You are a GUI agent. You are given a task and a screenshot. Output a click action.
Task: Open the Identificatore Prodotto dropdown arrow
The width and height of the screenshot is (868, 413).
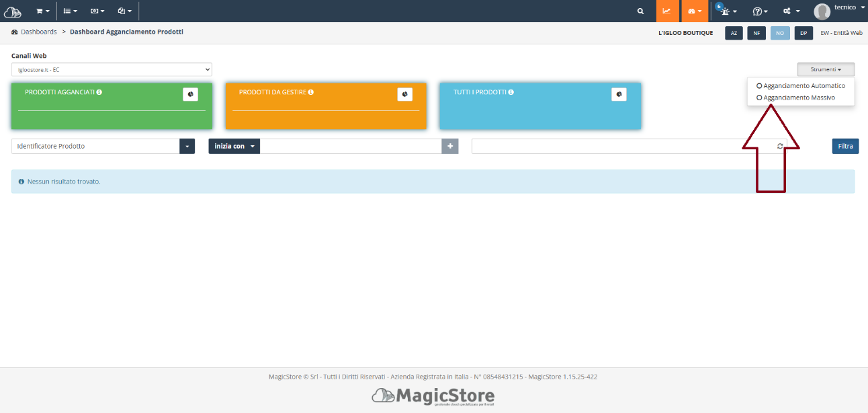tap(187, 146)
